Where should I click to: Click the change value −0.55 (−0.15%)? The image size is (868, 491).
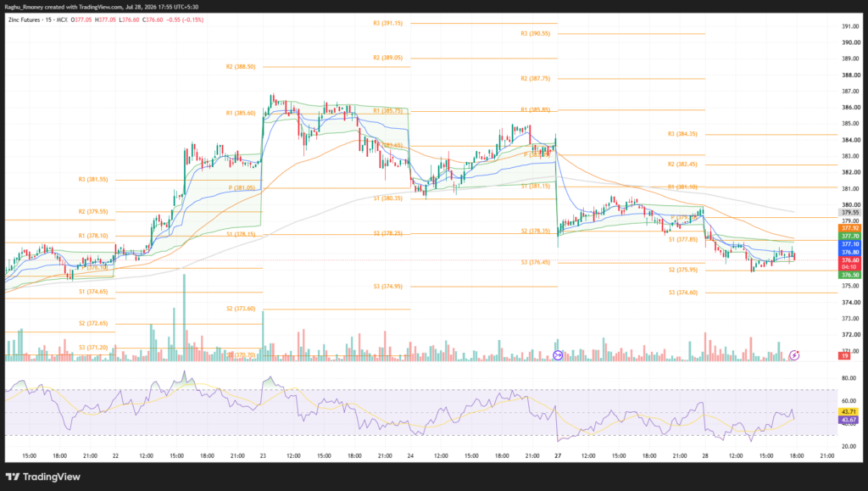click(x=185, y=20)
